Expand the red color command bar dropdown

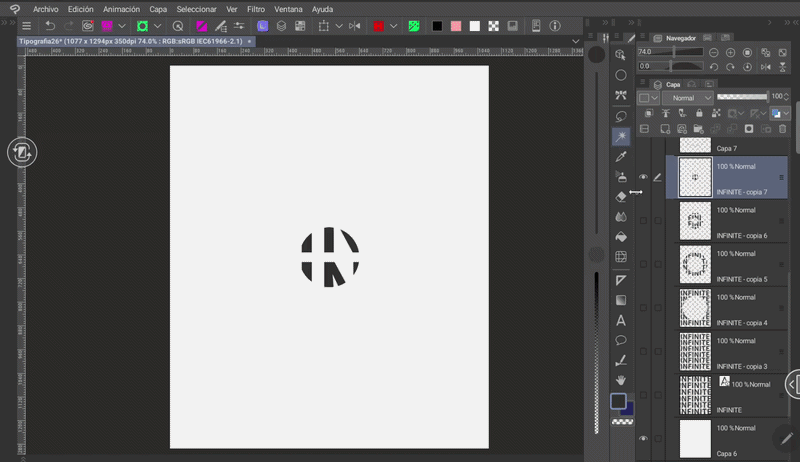tap(393, 26)
